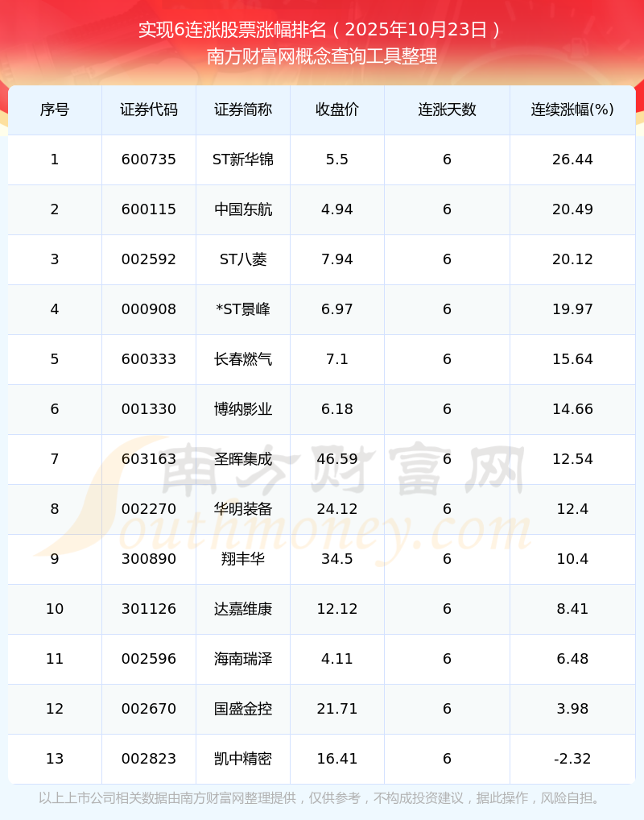Click the 连续涨幅(%) column header
This screenshot has height=820, width=644.
(x=572, y=110)
